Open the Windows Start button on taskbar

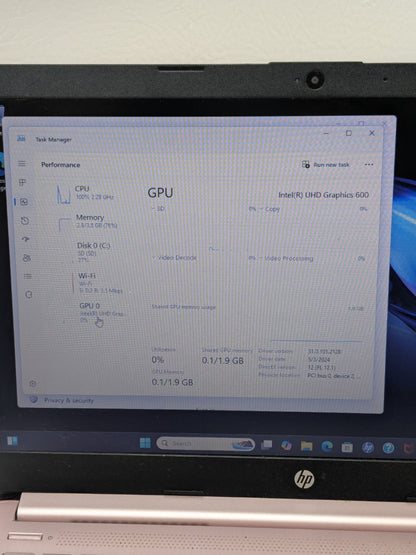[145, 443]
